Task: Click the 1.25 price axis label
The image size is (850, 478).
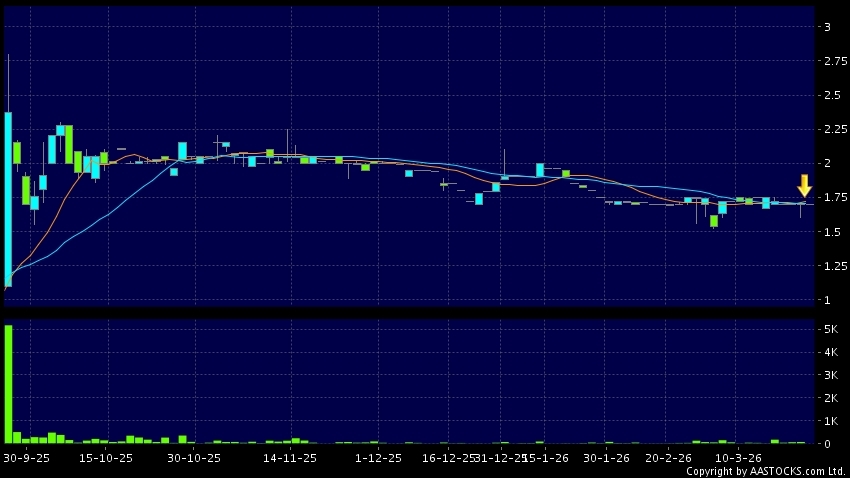Action: point(835,266)
